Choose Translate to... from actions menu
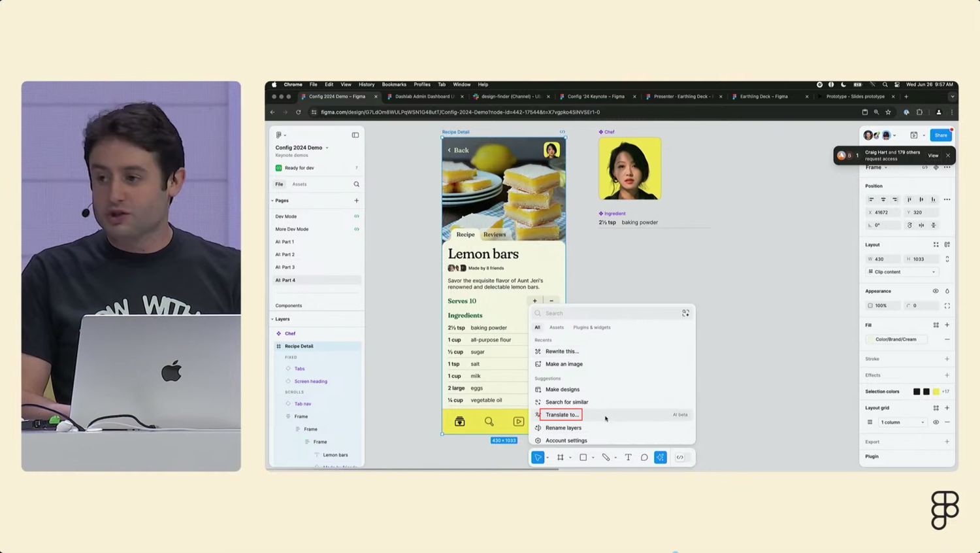The width and height of the screenshot is (980, 553). point(562,414)
